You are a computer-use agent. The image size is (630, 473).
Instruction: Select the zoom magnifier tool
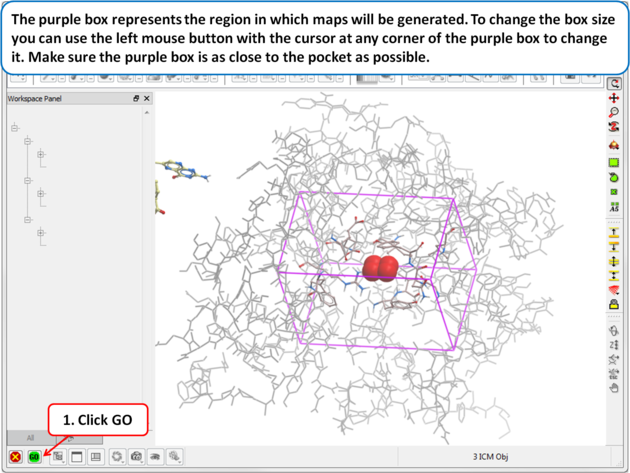click(614, 113)
